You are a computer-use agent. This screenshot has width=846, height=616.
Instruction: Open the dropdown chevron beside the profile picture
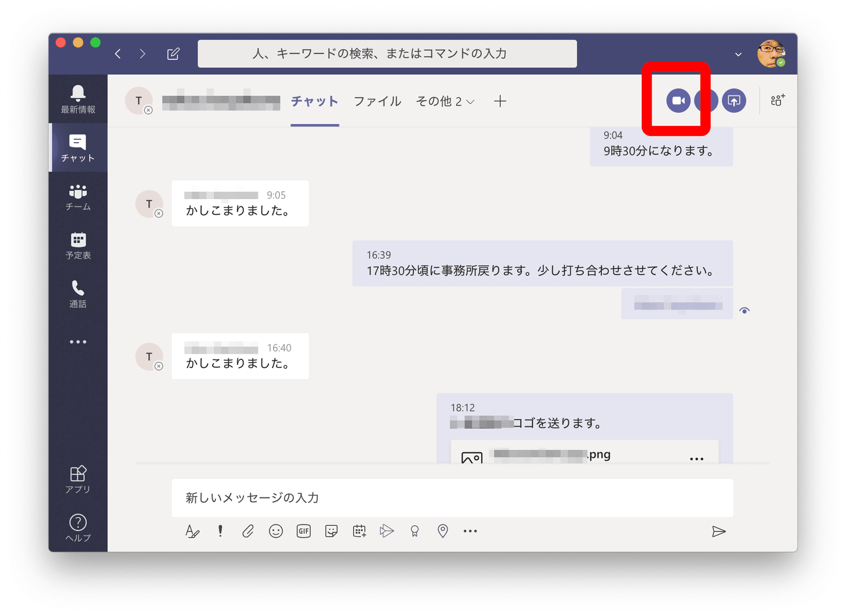tap(738, 55)
